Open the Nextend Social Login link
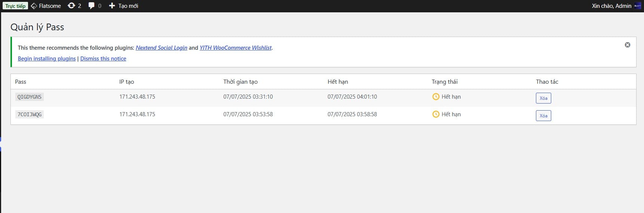 [x=161, y=48]
